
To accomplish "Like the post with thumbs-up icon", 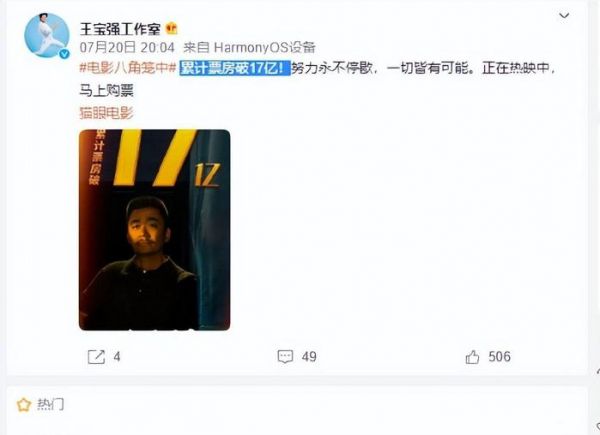I will tap(473, 357).
